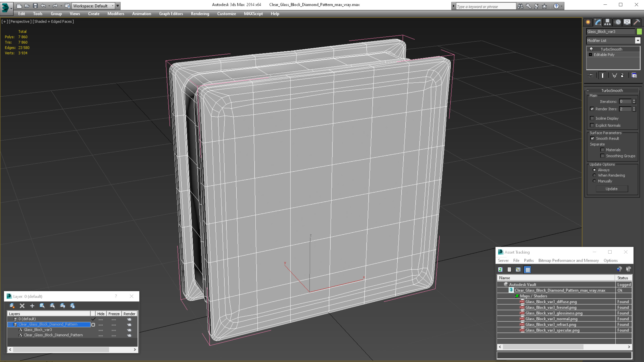Open the Hierarchy command panel tab
The height and width of the screenshot is (362, 644).
[x=607, y=22]
